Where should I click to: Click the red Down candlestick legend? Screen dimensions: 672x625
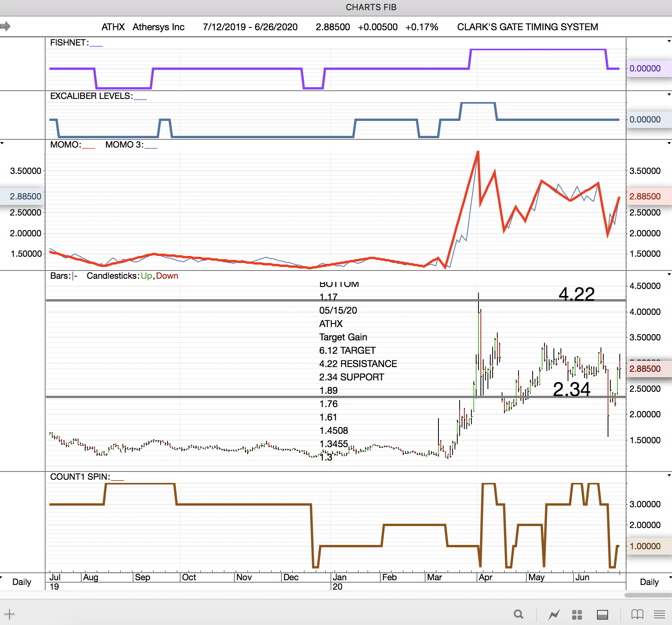[167, 276]
